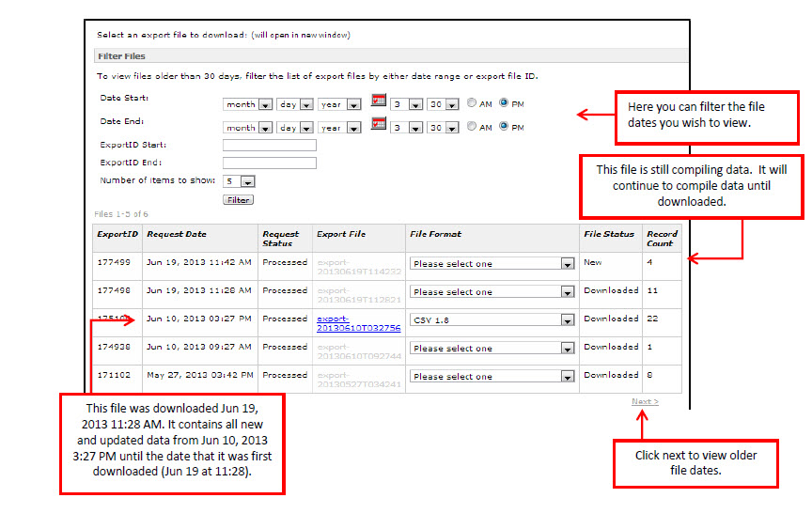Open the CSV 1.8 file format dropdown
The height and width of the screenshot is (529, 812).
tap(492, 319)
